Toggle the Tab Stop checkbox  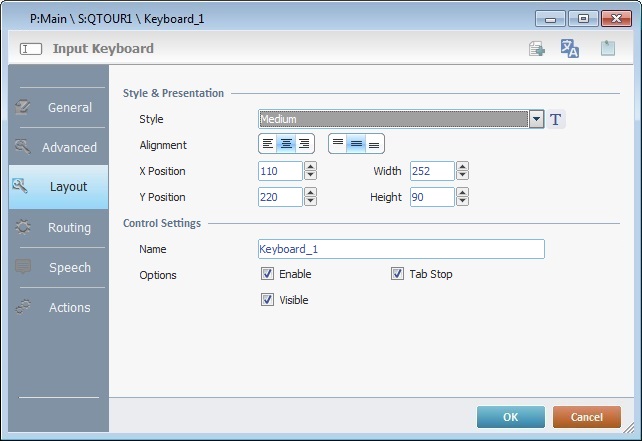(x=398, y=274)
